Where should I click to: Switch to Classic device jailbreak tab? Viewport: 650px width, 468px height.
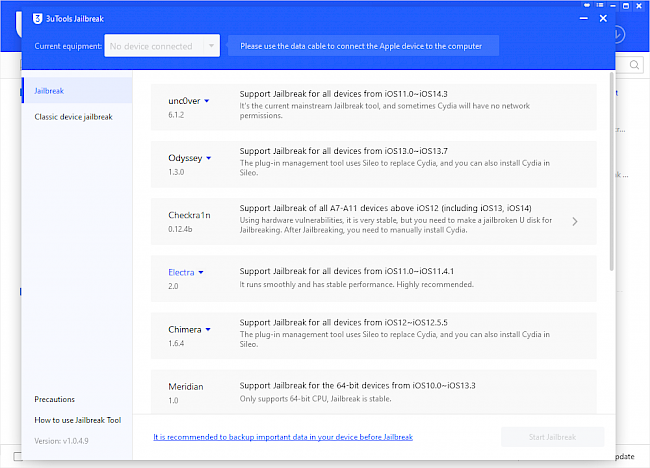(73, 117)
